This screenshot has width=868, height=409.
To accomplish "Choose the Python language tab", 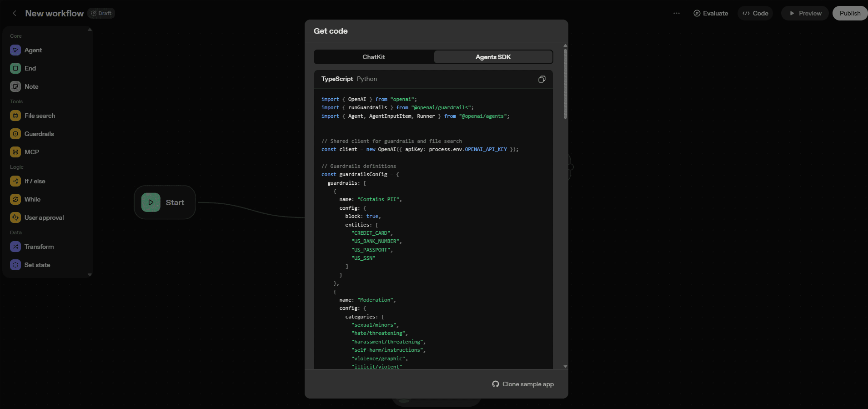I will coord(367,79).
